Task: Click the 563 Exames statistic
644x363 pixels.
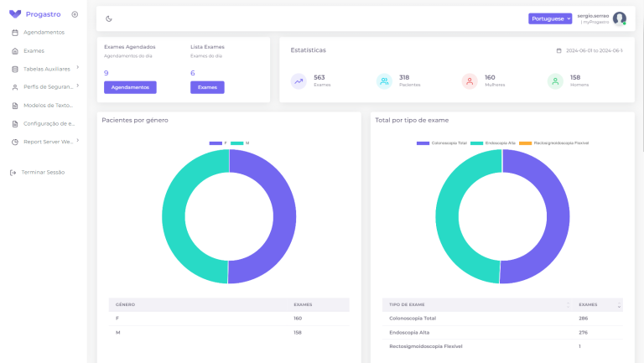Action: (322, 80)
